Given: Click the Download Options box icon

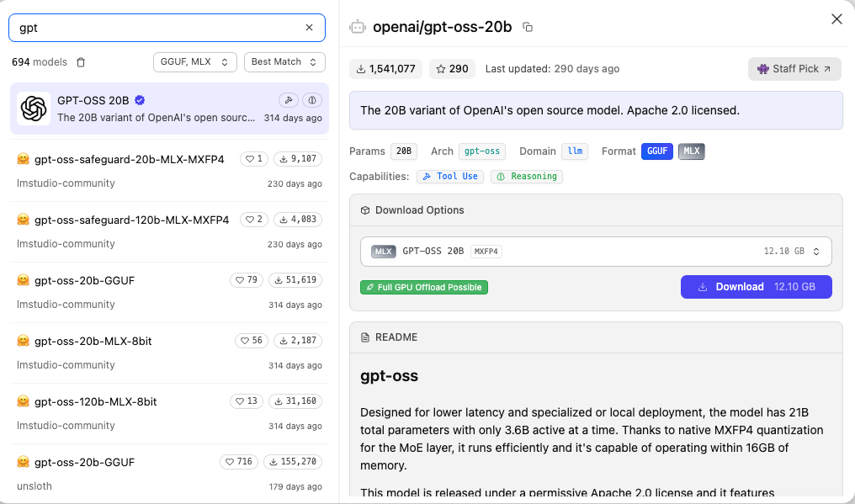Looking at the screenshot, I should 365,210.
